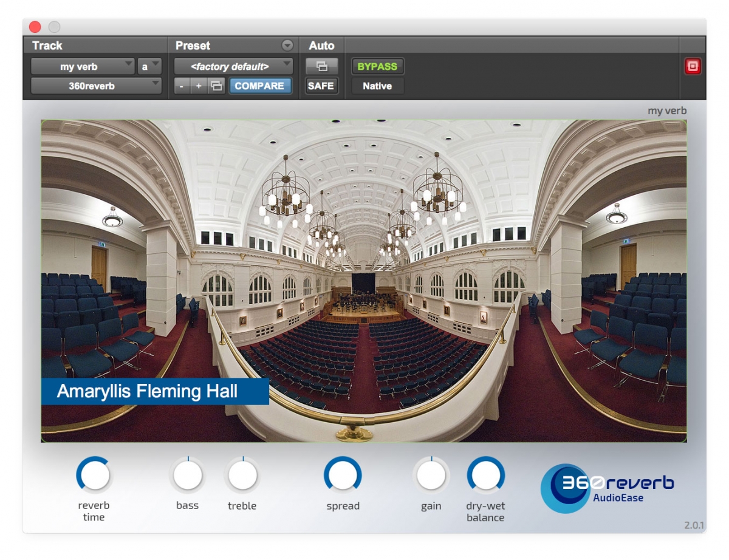The image size is (729, 560).
Task: Click the gain knob
Action: (431, 475)
